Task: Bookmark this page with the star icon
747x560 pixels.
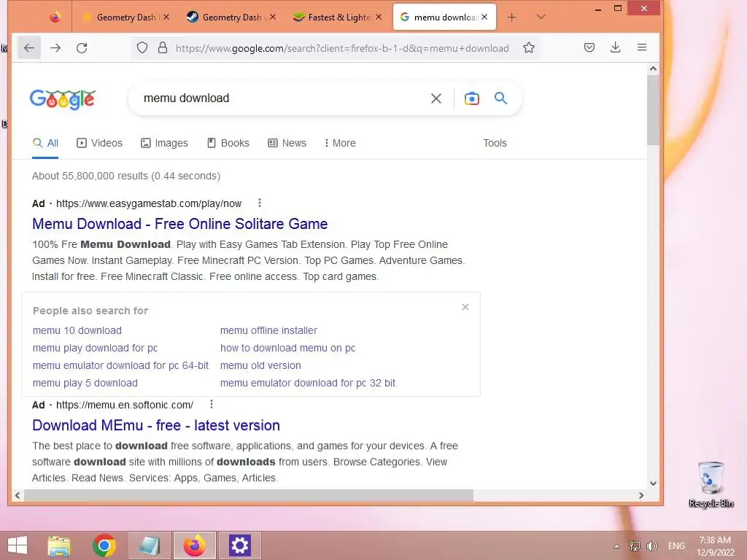Action: point(529,47)
